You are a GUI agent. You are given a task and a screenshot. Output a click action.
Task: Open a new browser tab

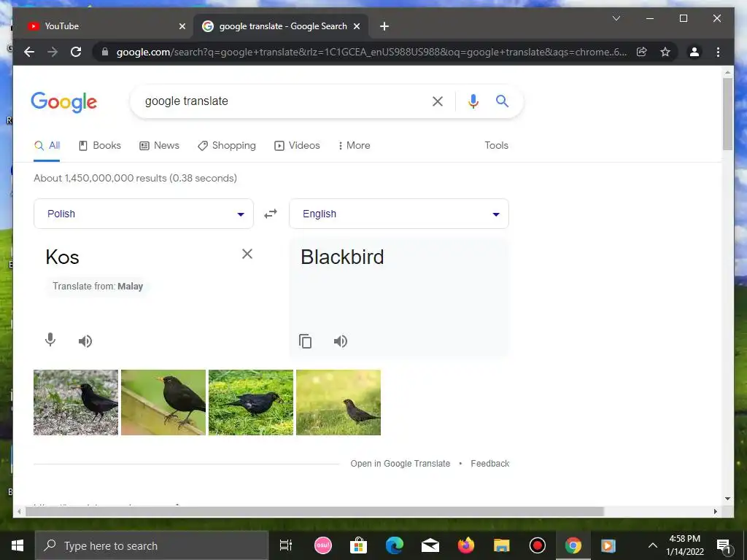pyautogui.click(x=384, y=26)
